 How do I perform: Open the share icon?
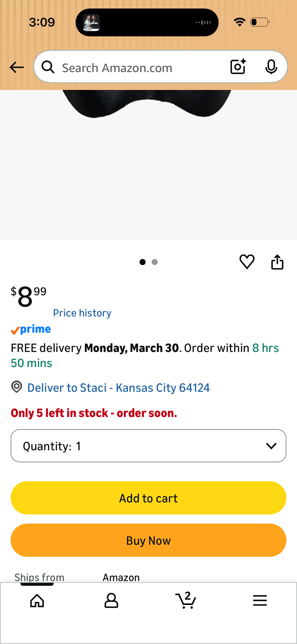(x=277, y=262)
